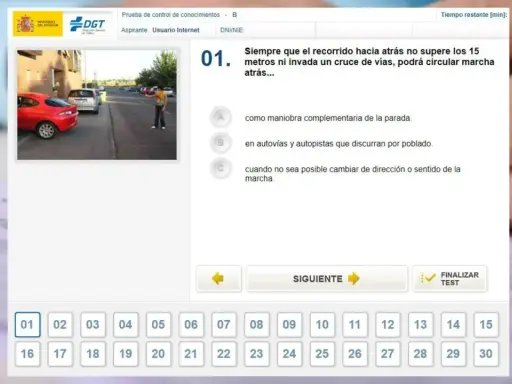Switch to question 26
The image size is (512, 384).
coord(355,354)
